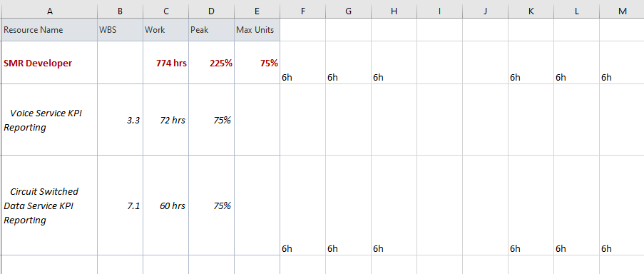Screen dimensions: 644x274
Task: Select column M header
Action: [x=622, y=11]
